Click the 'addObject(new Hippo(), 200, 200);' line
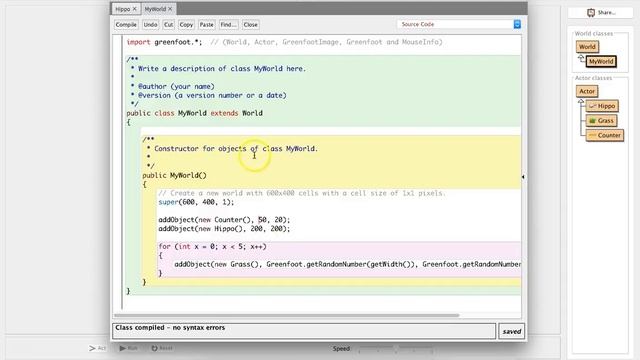This screenshot has width=640, height=360. [x=224, y=229]
